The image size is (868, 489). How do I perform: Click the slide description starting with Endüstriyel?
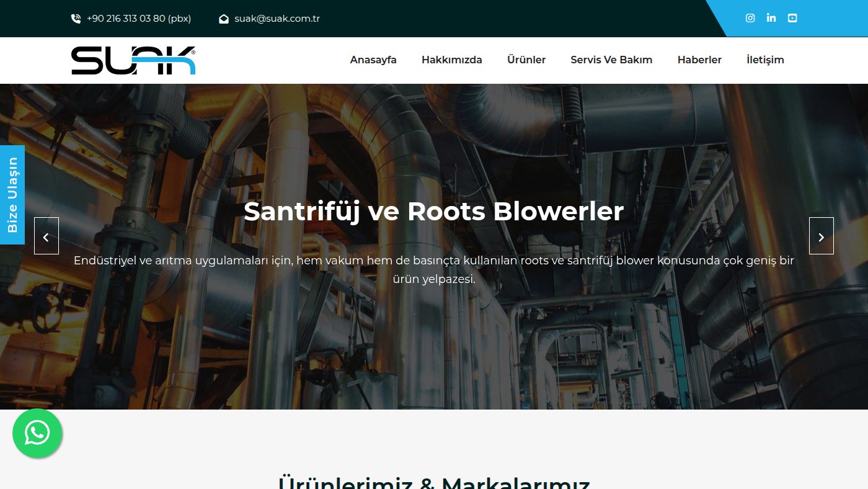coord(434,270)
